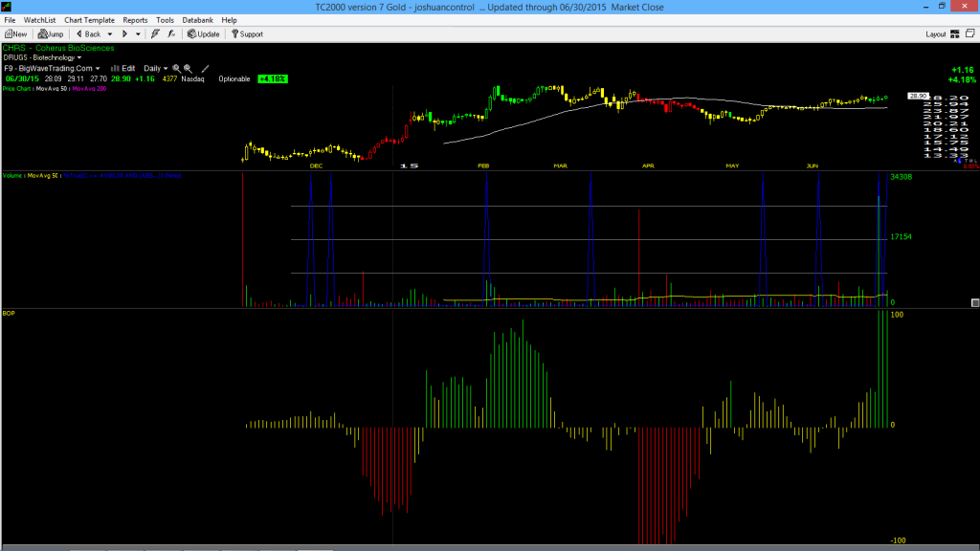The height and width of the screenshot is (551, 980).
Task: Click the CHRS - Coherus BioSciences title
Action: [x=58, y=48]
